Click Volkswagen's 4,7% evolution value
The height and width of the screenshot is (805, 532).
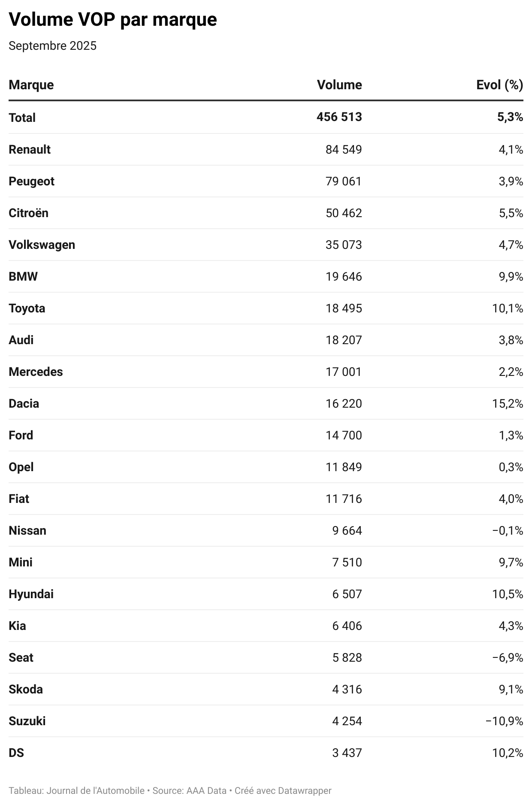tap(511, 245)
